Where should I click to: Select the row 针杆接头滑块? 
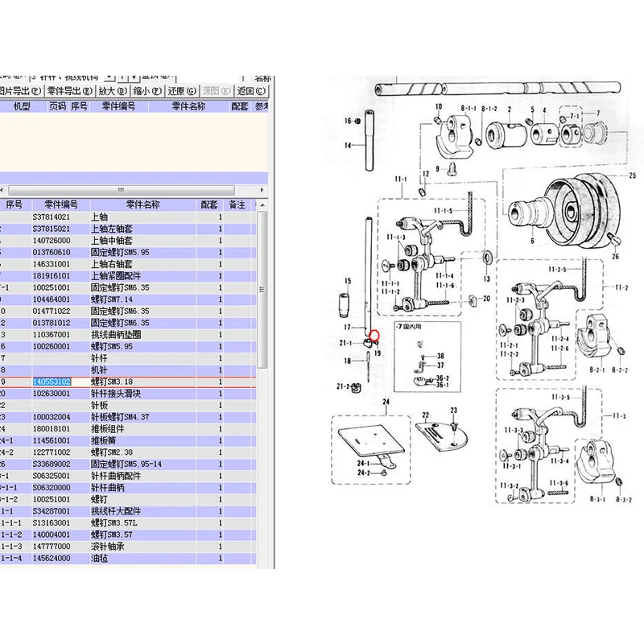pos(128,394)
